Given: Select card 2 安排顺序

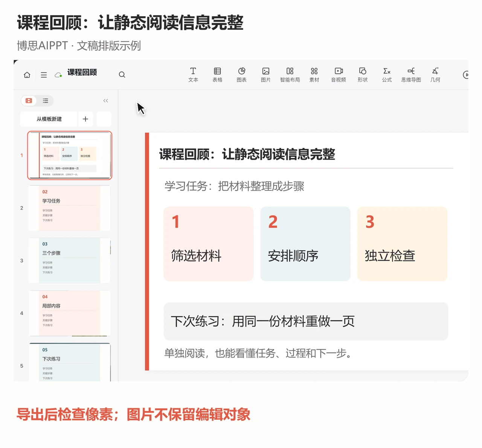Looking at the screenshot, I should 305,244.
